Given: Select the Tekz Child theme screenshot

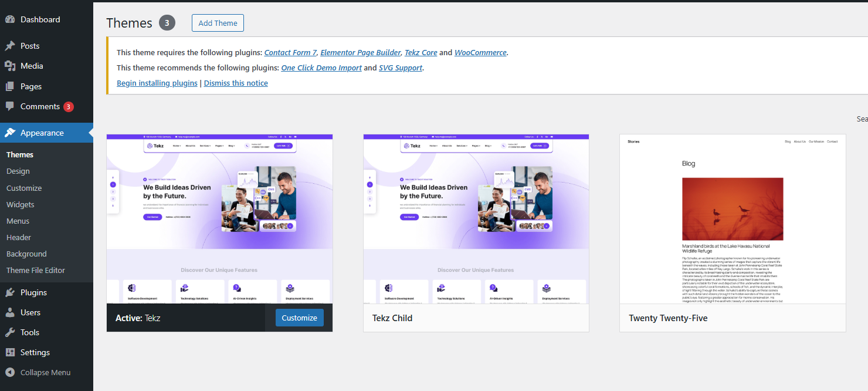Looking at the screenshot, I should click(x=476, y=219).
